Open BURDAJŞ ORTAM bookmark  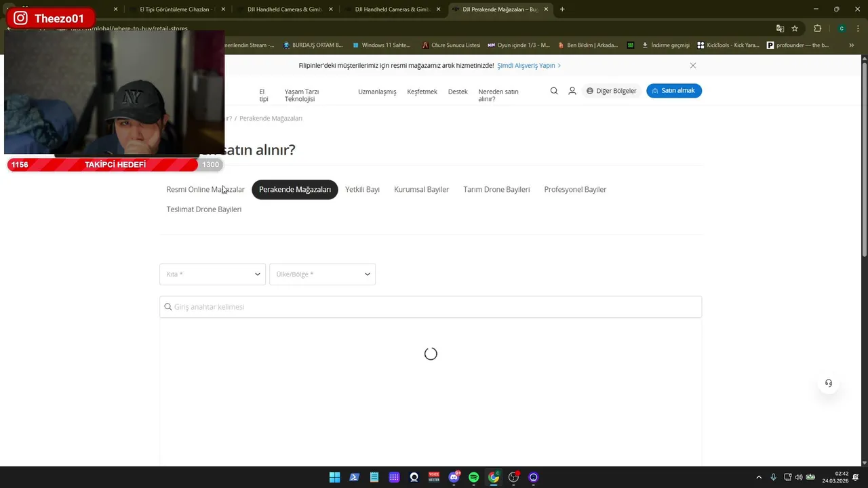click(x=313, y=45)
